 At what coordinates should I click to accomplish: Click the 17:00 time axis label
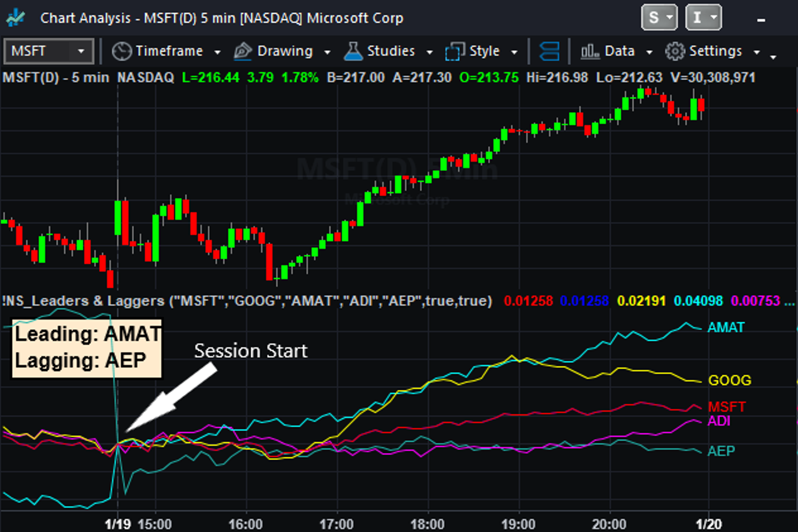pyautogui.click(x=337, y=524)
